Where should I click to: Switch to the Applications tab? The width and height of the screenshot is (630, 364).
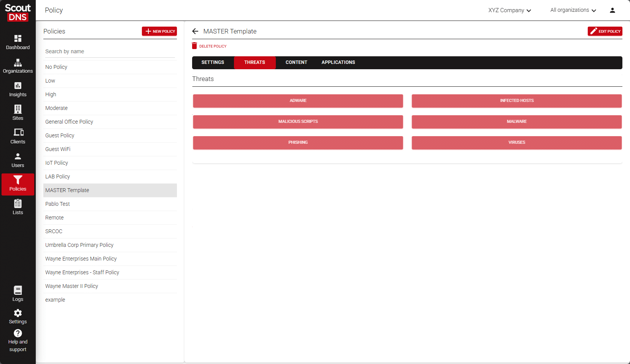coord(338,62)
